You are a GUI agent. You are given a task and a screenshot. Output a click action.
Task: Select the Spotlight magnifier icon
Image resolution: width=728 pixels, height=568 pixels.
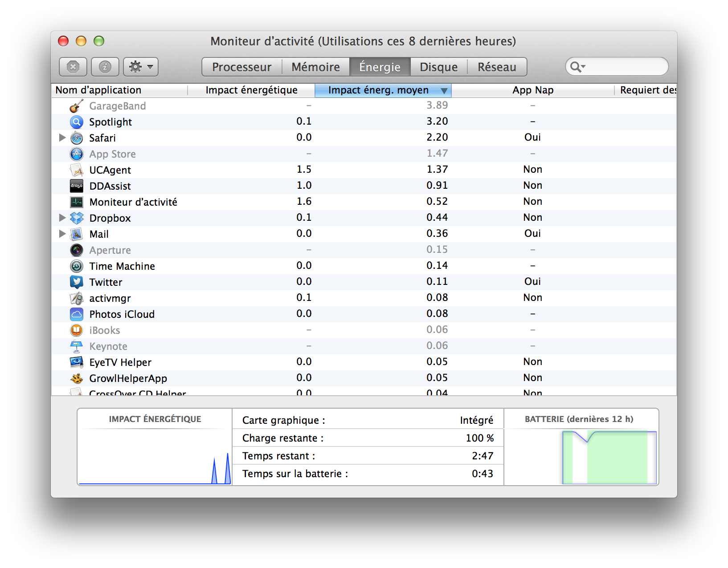(x=77, y=122)
